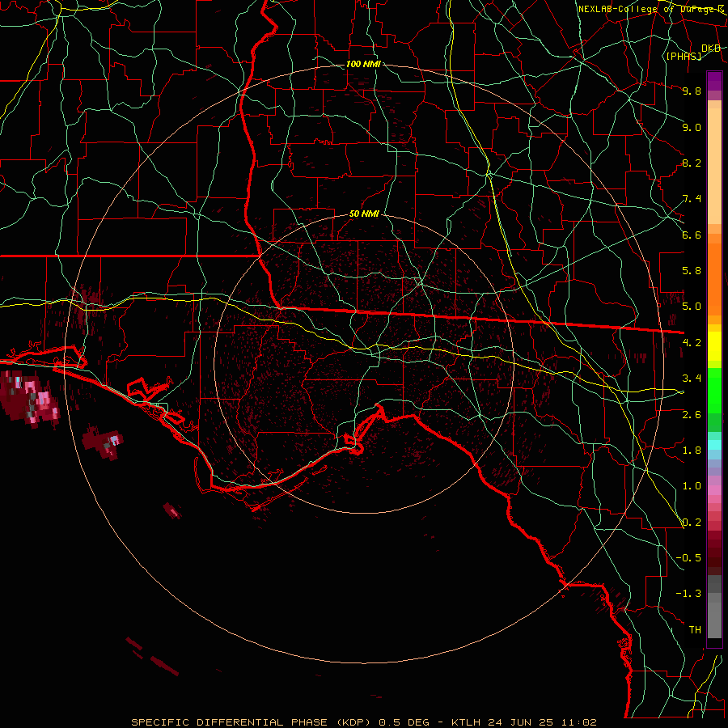Screen dimensions: 728x728
Task: Click the purple segment of the color bar
Action: tap(714, 81)
